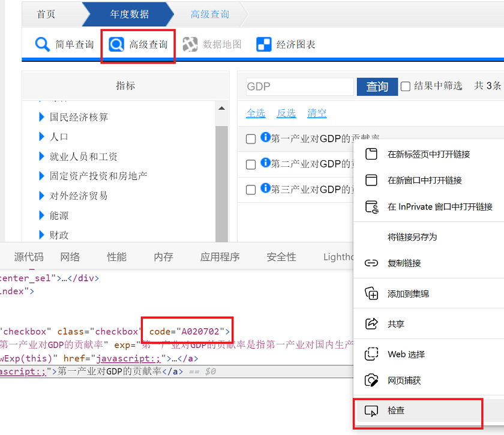Open the 源代码 DevTools tab

29,257
